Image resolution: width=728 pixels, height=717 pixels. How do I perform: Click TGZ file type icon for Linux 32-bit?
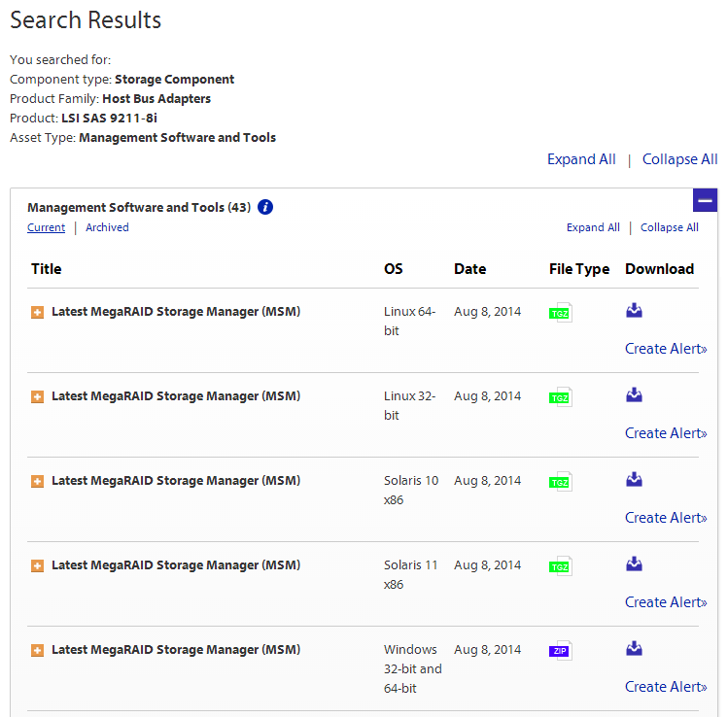[x=561, y=397]
